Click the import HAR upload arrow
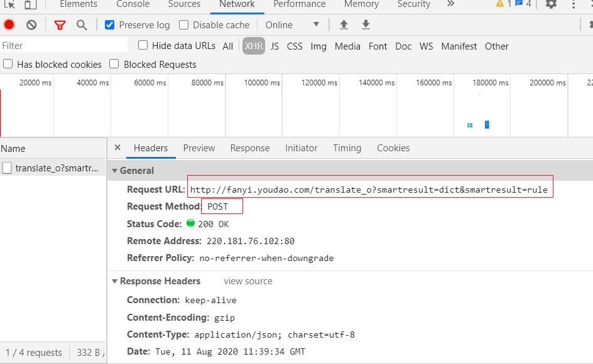This screenshot has width=593, height=364. point(344,25)
